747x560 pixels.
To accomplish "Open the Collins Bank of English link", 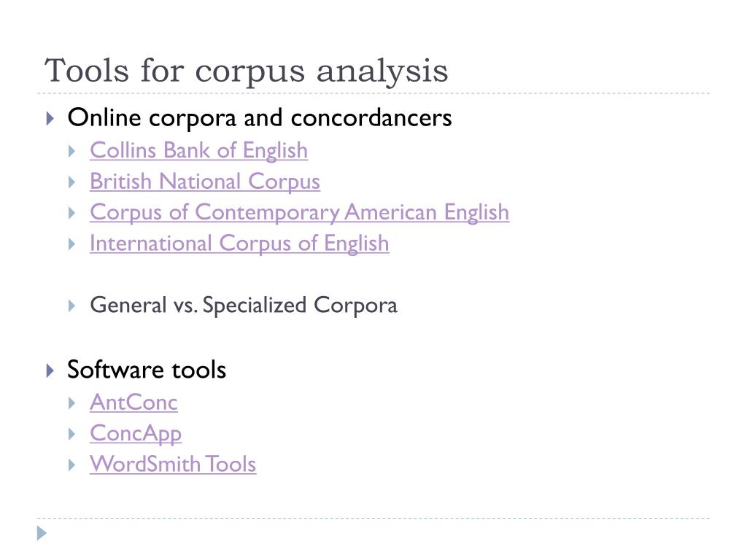I will [x=198, y=150].
